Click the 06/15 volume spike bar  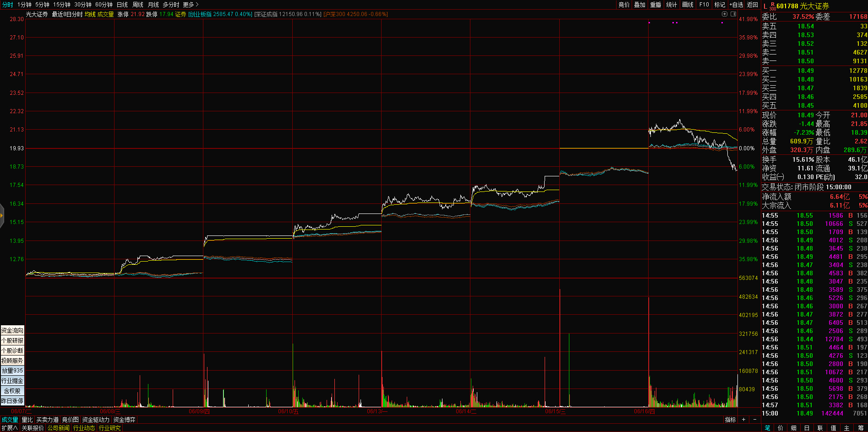560,348
